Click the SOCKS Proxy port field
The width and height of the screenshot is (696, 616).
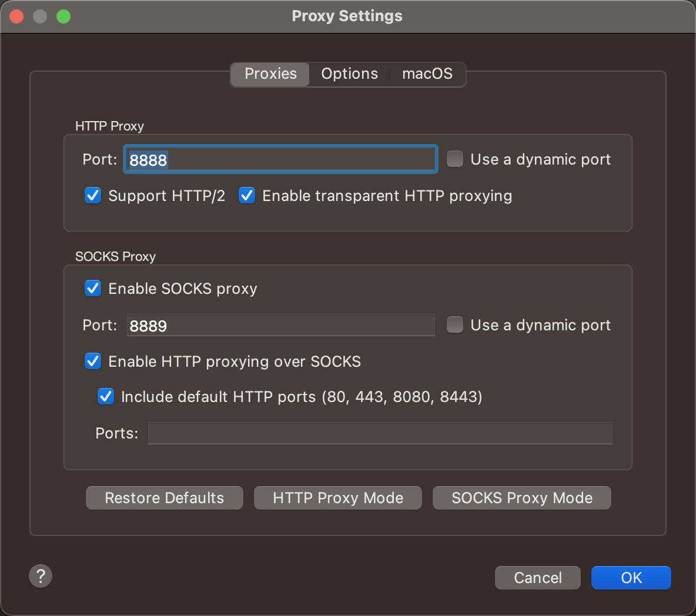[x=280, y=326]
